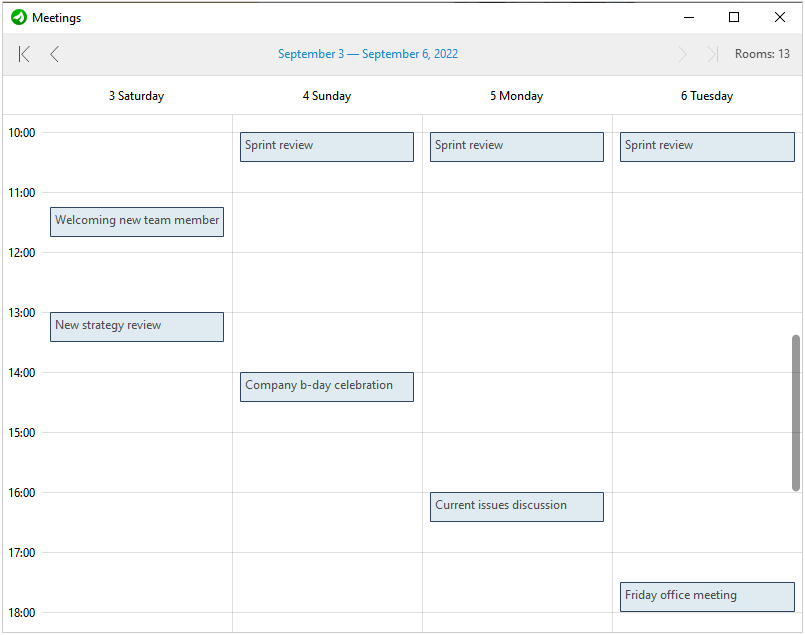Go to the first page of dates

pyautogui.click(x=24, y=54)
